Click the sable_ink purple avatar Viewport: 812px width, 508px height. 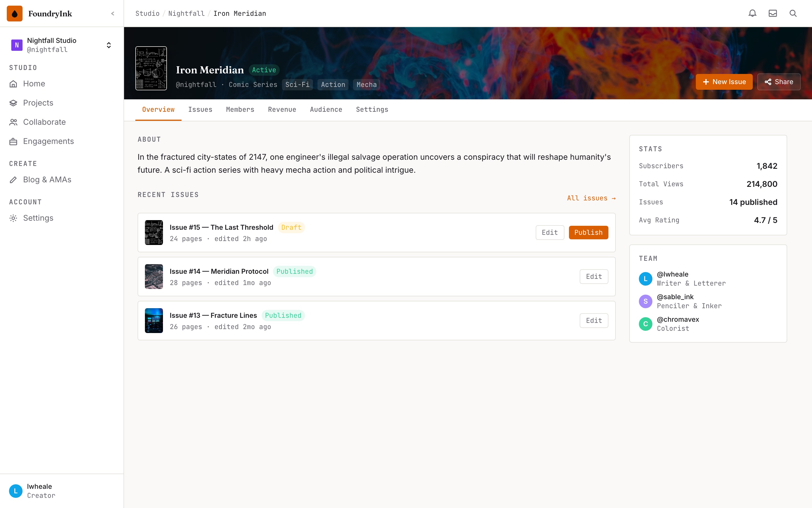[x=645, y=301]
